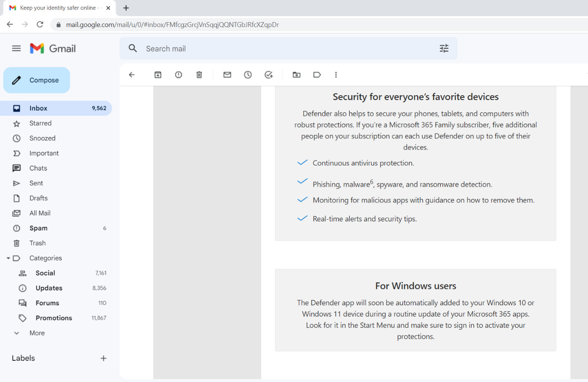Click the people icon beside Social
Screen dimensions: 588x382
click(x=23, y=273)
